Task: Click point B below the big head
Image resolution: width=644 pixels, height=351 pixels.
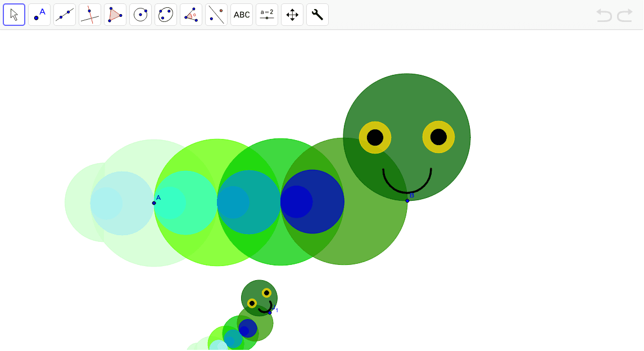Action: point(407,201)
